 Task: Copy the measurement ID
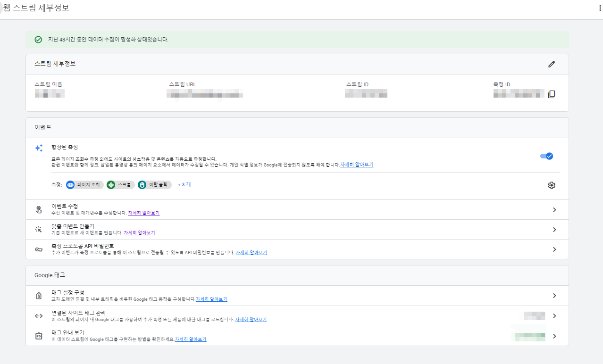pyautogui.click(x=552, y=94)
